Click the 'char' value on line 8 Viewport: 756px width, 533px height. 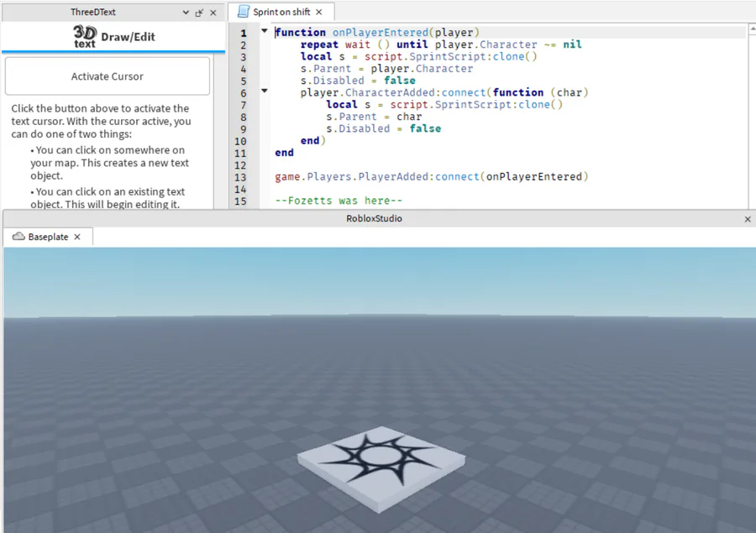pyautogui.click(x=409, y=117)
